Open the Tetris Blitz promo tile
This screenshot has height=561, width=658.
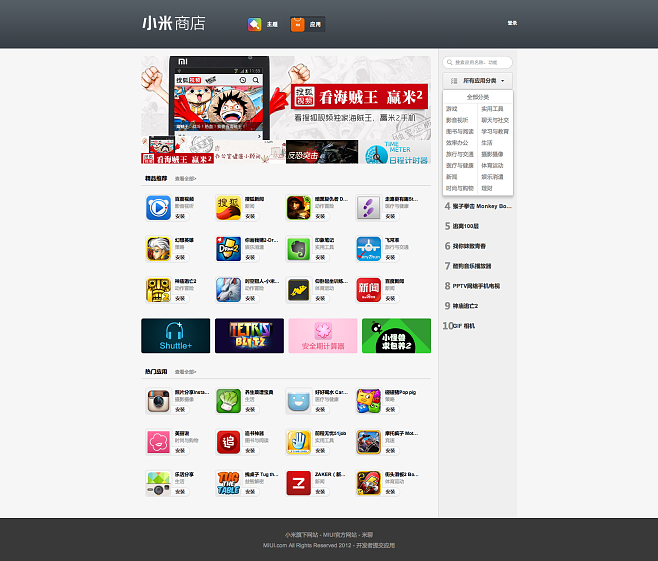point(249,336)
